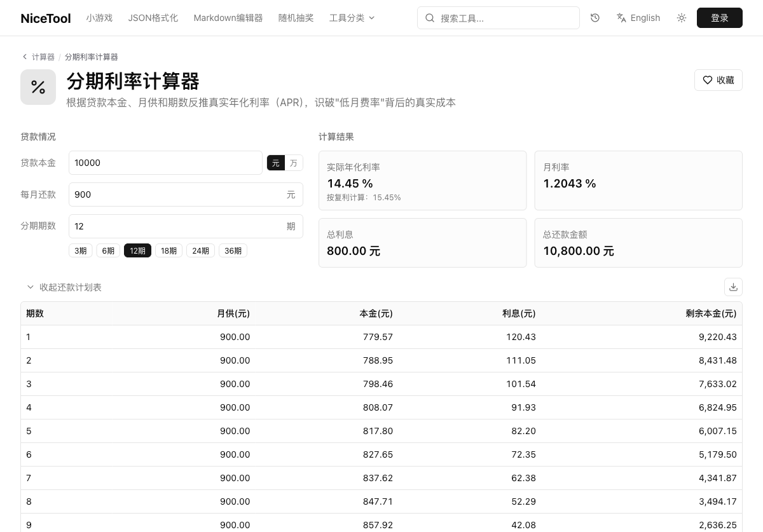Select the 元 unit toggle

pos(276,163)
